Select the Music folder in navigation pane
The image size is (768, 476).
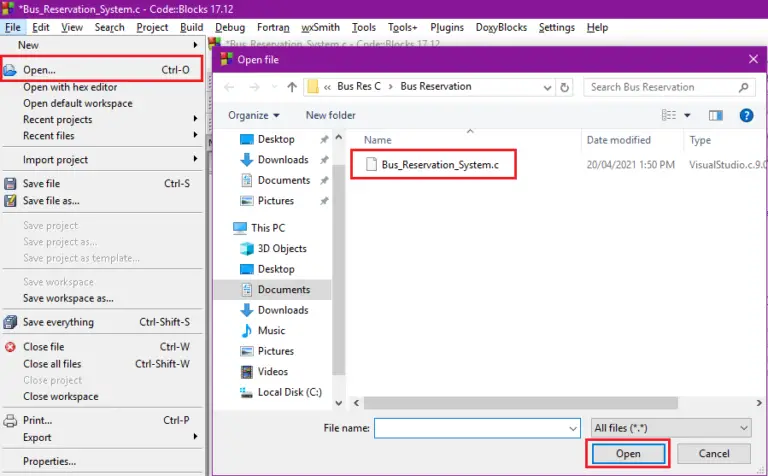coord(271,331)
